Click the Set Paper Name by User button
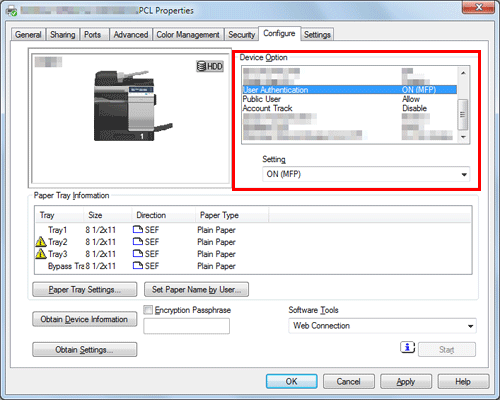 pyautogui.click(x=196, y=289)
